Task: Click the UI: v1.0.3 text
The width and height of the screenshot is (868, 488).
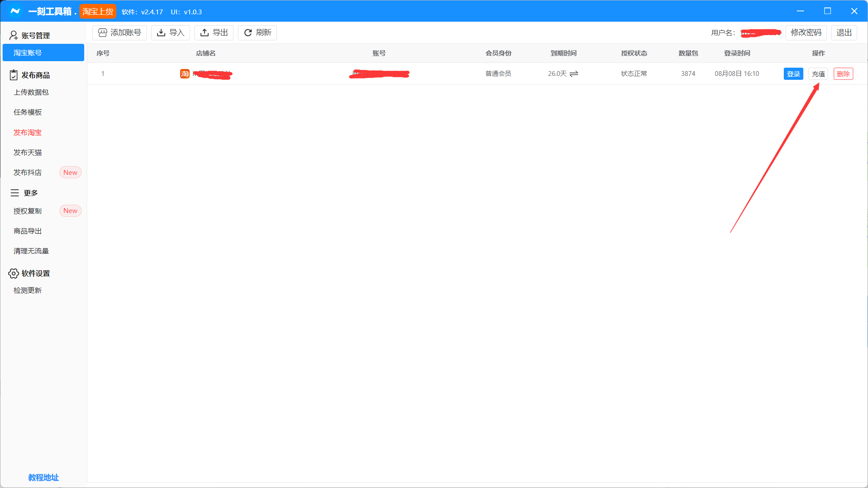Action: coord(186,12)
